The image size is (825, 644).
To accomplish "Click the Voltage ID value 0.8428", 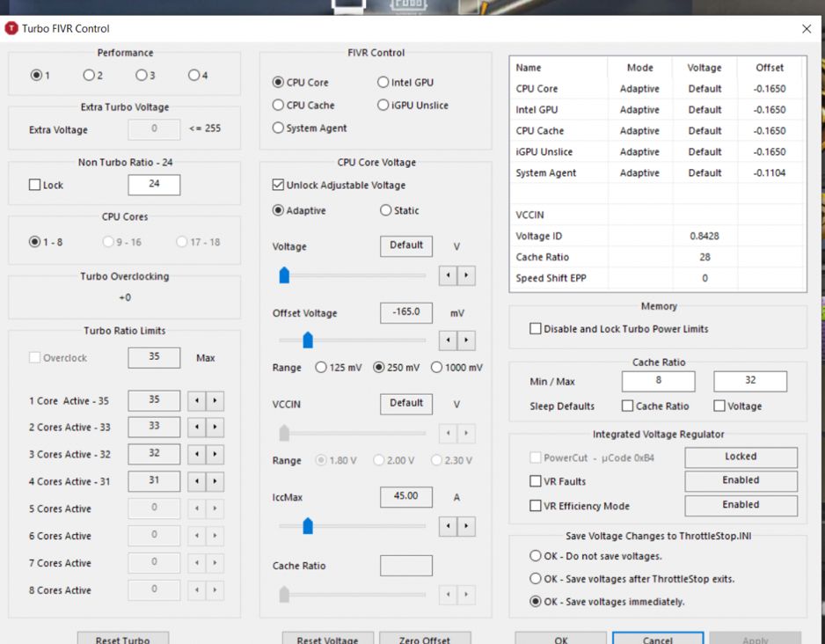I will point(705,236).
